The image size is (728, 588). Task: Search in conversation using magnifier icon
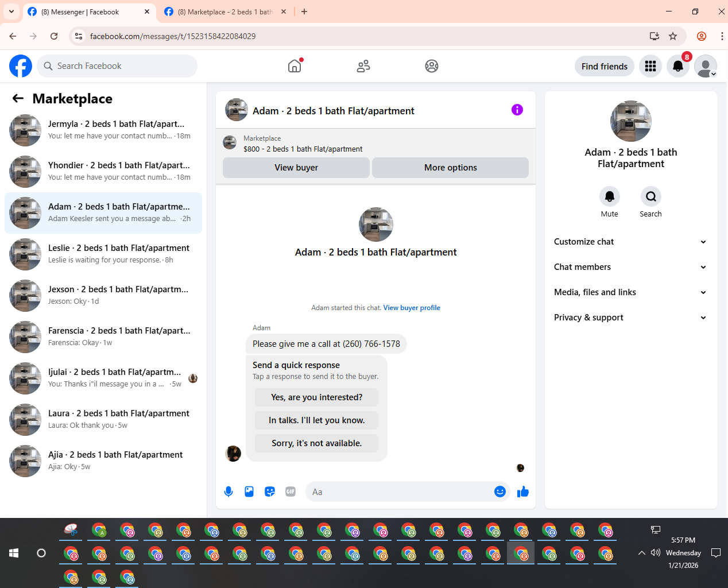coord(651,196)
